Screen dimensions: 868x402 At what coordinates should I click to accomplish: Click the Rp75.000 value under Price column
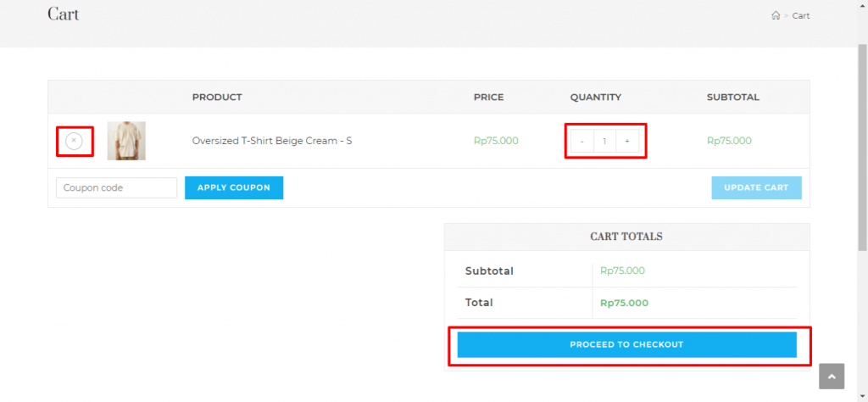pos(496,141)
